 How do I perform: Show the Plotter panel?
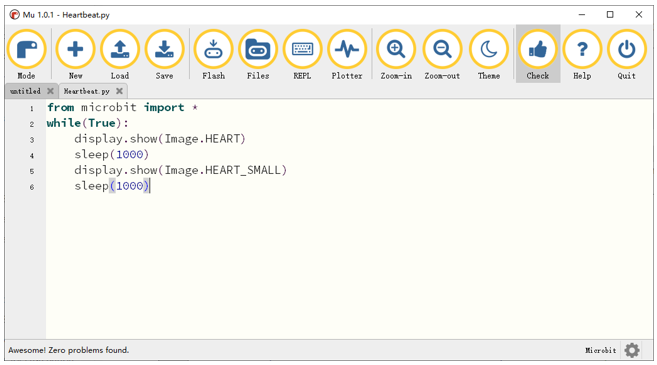click(347, 54)
